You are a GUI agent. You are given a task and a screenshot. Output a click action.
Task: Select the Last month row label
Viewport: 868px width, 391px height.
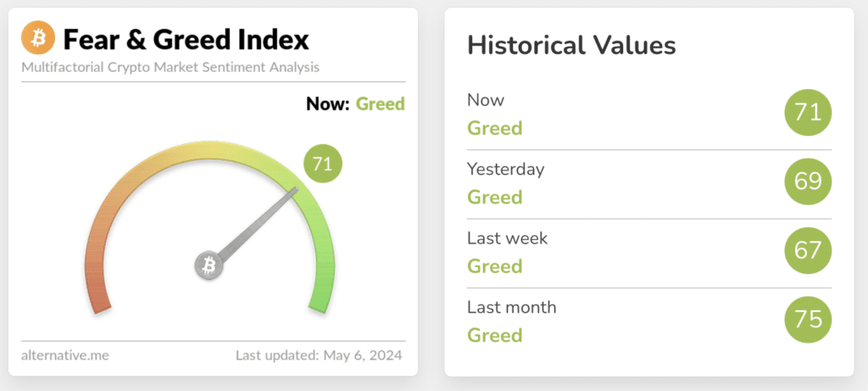tap(511, 306)
